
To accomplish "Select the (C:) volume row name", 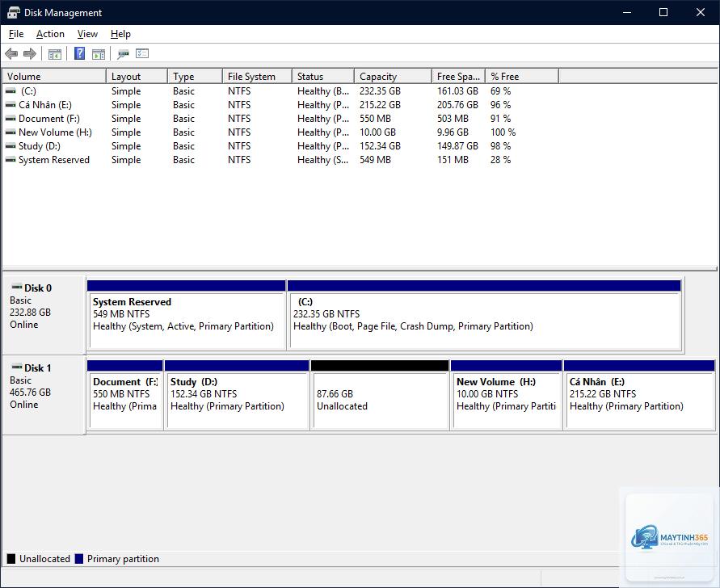I will pos(28,91).
